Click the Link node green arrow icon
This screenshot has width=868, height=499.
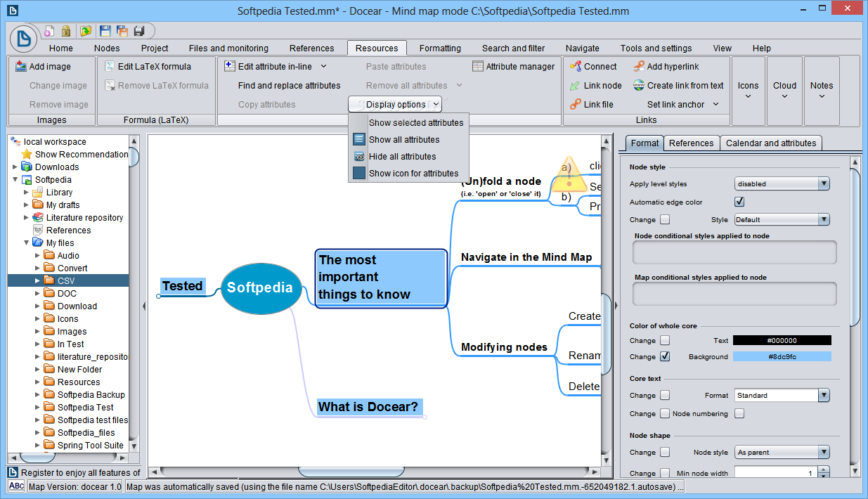[x=575, y=86]
